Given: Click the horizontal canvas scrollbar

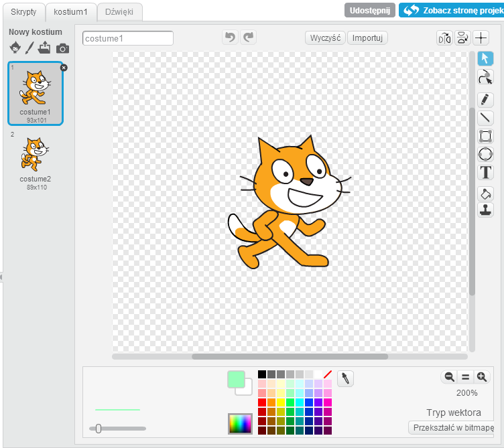Looking at the screenshot, I should tap(290, 356).
